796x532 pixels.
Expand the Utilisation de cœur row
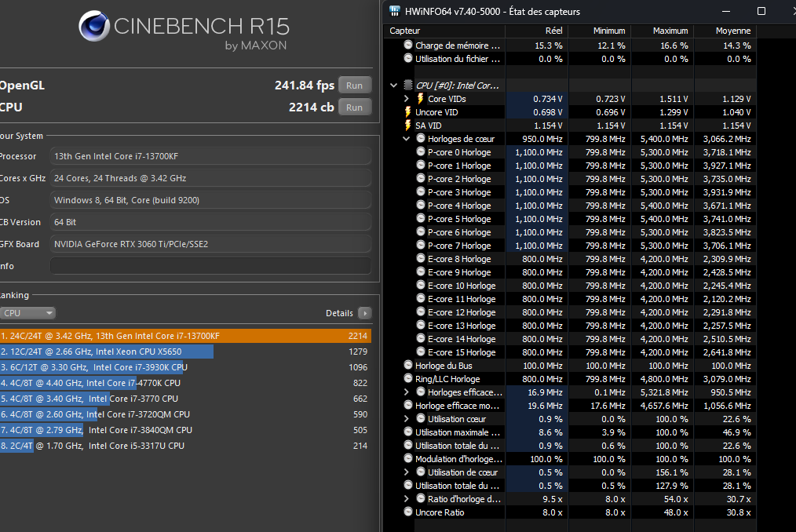point(406,472)
